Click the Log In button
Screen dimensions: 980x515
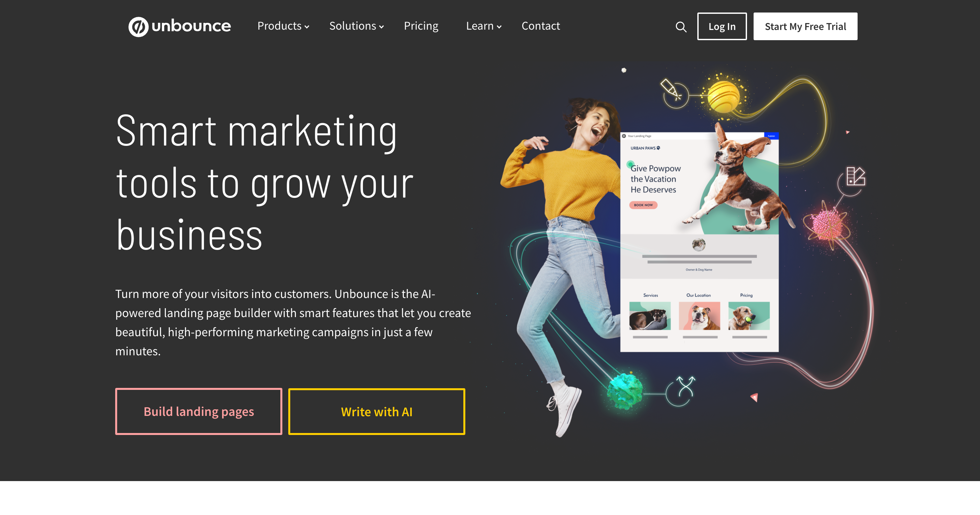point(721,26)
